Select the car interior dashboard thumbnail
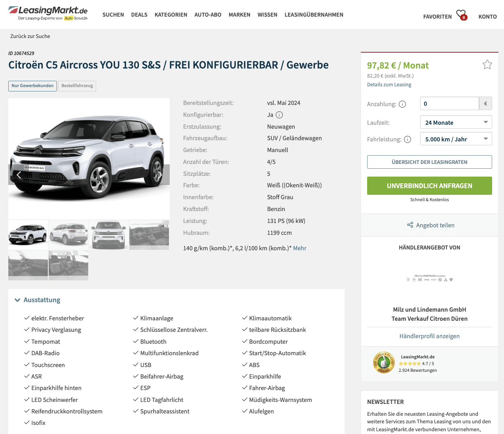The image size is (504, 434). [149, 235]
